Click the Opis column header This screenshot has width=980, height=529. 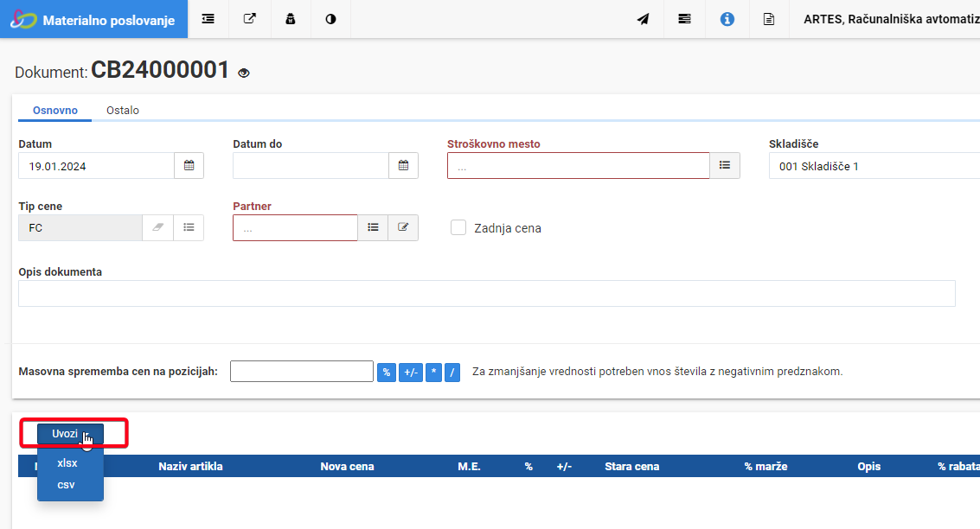pyautogui.click(x=868, y=467)
